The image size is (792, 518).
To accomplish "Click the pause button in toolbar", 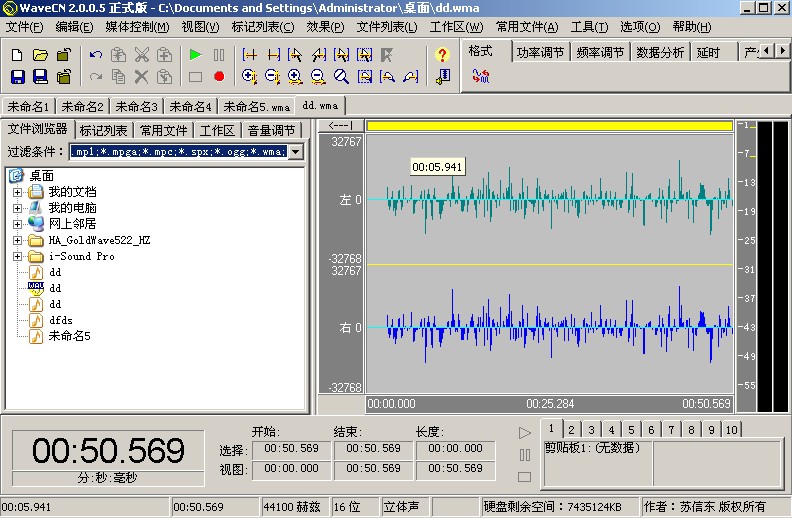I will [219, 55].
